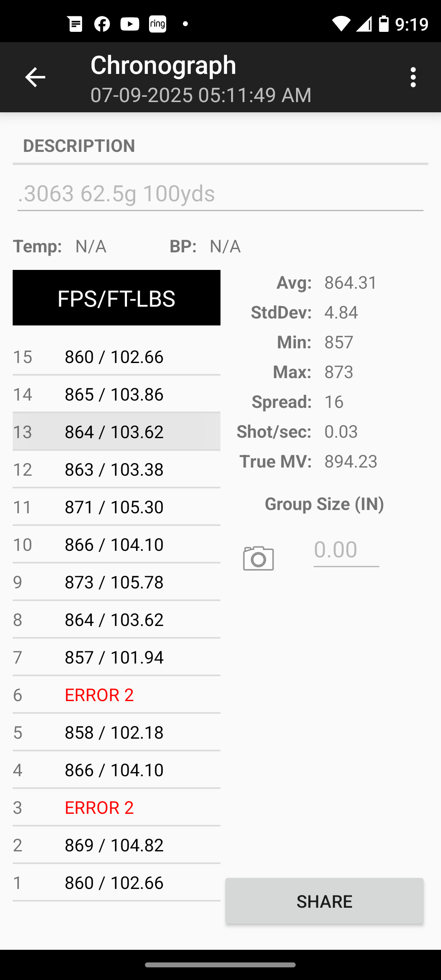
Task: Select shot 15 row 860 / 102.66
Action: [x=116, y=356]
